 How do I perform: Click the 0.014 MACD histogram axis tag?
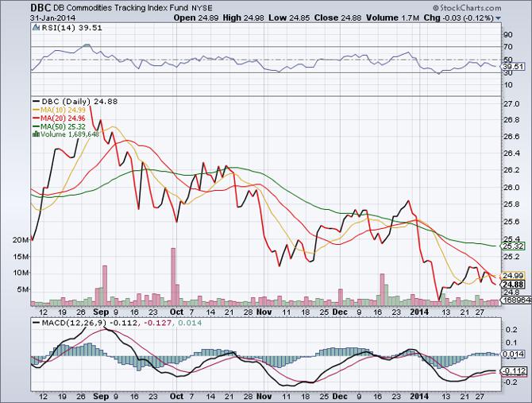[513, 355]
